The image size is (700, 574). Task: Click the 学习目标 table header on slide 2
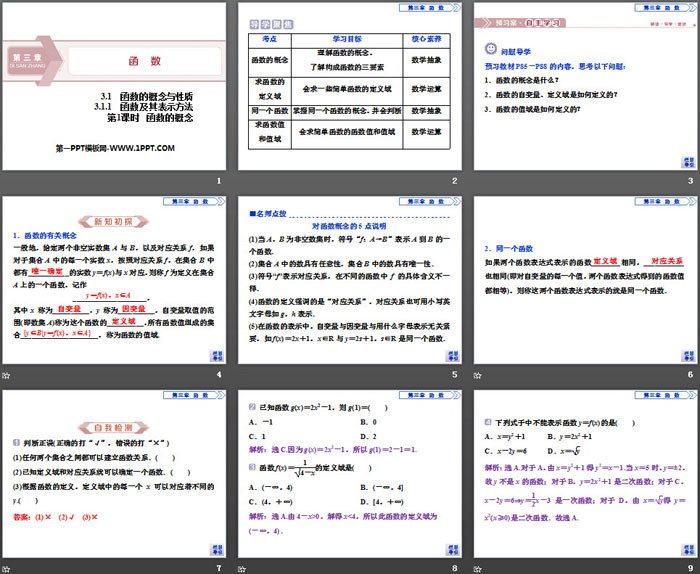[x=347, y=39]
